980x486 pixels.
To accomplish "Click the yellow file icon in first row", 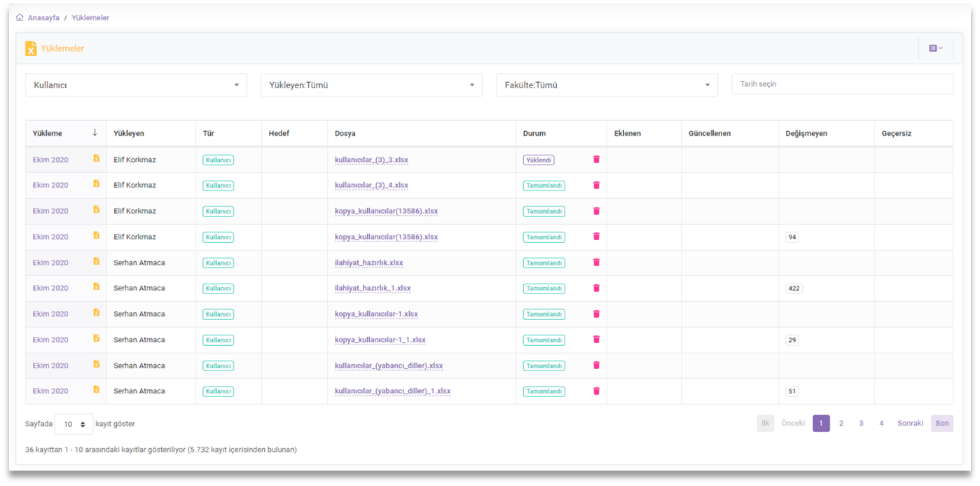I will (x=97, y=159).
